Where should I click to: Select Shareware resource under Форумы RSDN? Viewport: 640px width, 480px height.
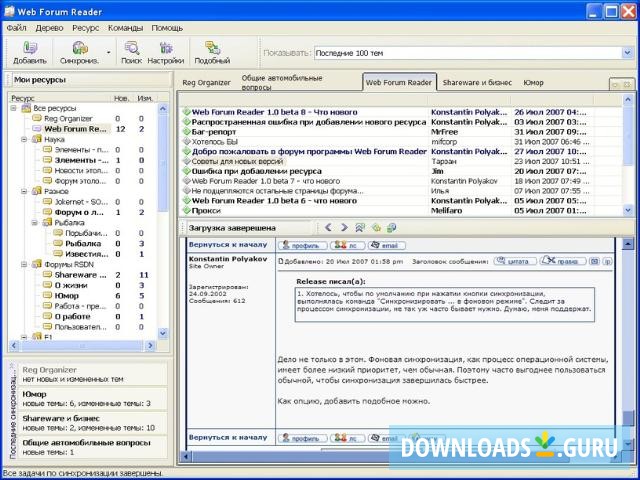(80, 275)
